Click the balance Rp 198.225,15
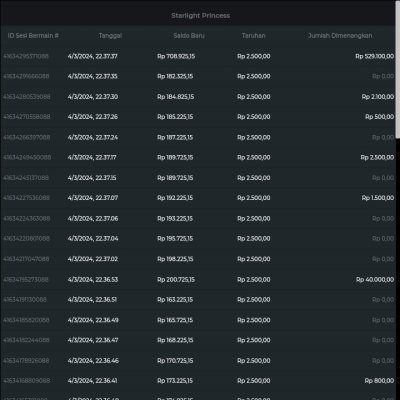 click(175, 259)
